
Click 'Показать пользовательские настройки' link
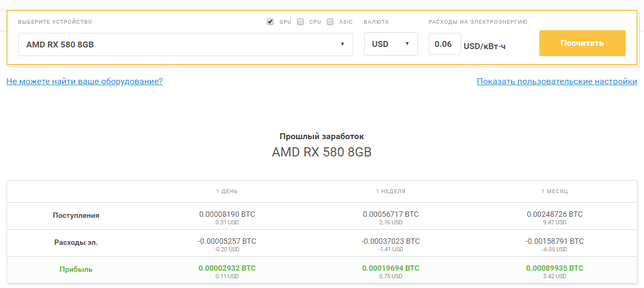(557, 81)
